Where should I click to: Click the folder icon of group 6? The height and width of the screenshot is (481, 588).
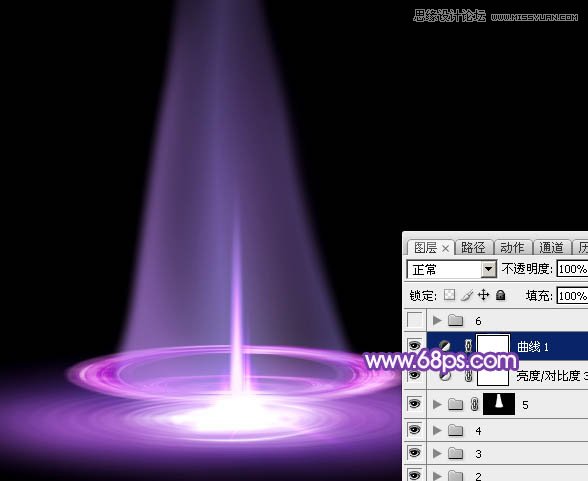(456, 321)
